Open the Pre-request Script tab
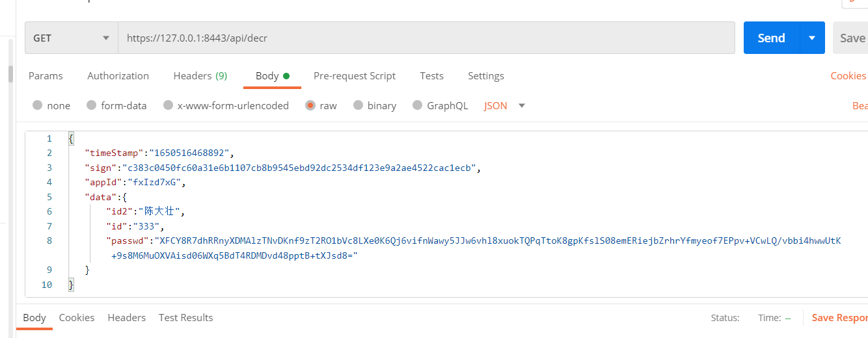The image size is (868, 338). [x=355, y=76]
